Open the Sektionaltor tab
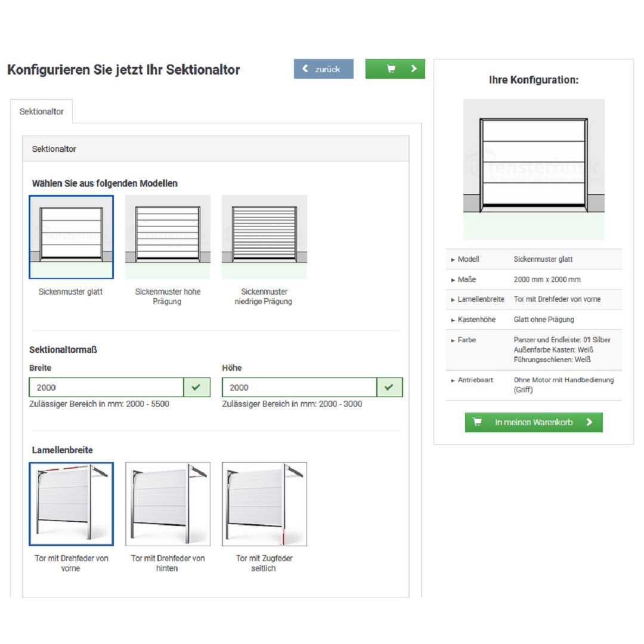Image resolution: width=644 pixels, height=644 pixels. 42,112
